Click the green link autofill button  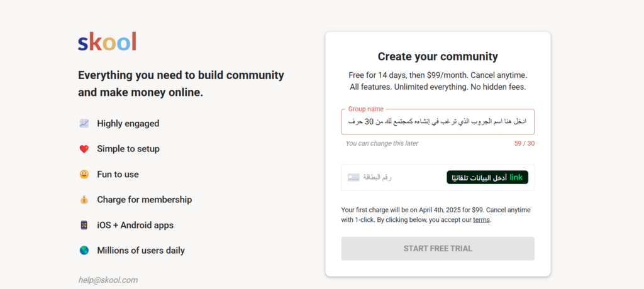tap(487, 177)
